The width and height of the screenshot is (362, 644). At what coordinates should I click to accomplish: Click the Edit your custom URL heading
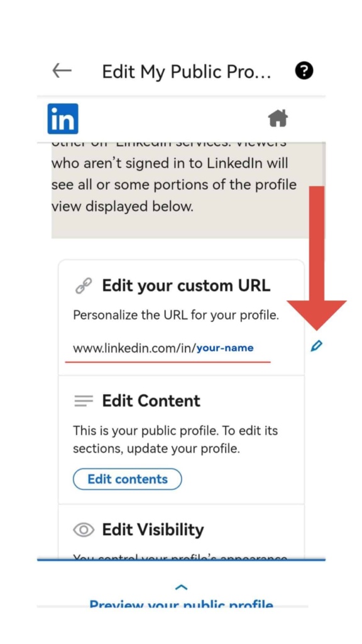point(186,286)
